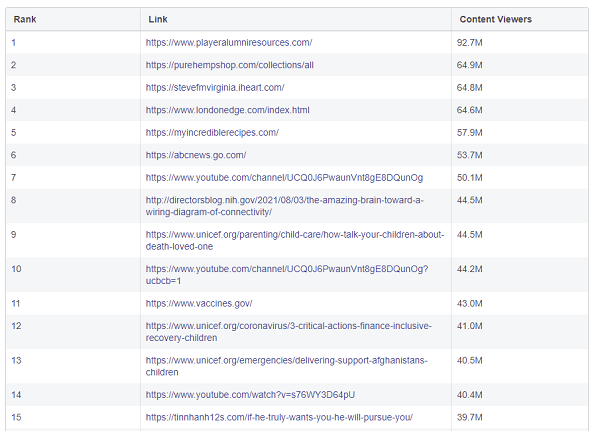Screen dimensions: 600x431
Task: Open the purehempshop.com collections link
Action: click(x=229, y=65)
